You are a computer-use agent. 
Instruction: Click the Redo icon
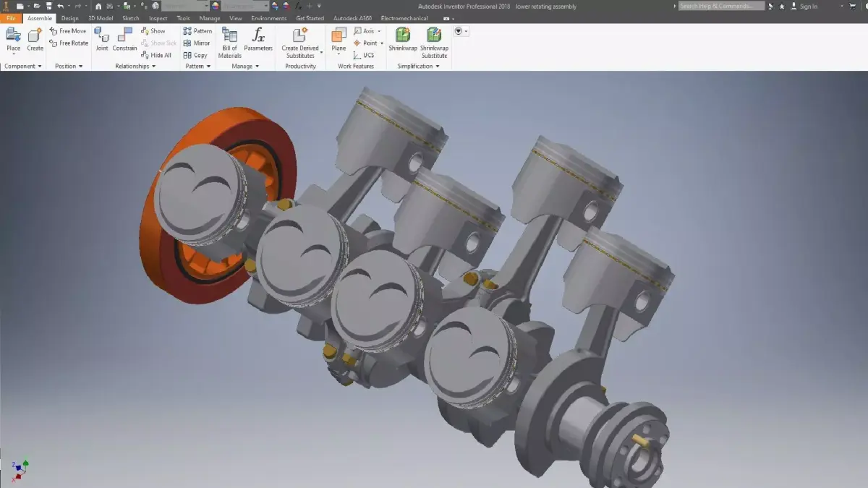77,6
